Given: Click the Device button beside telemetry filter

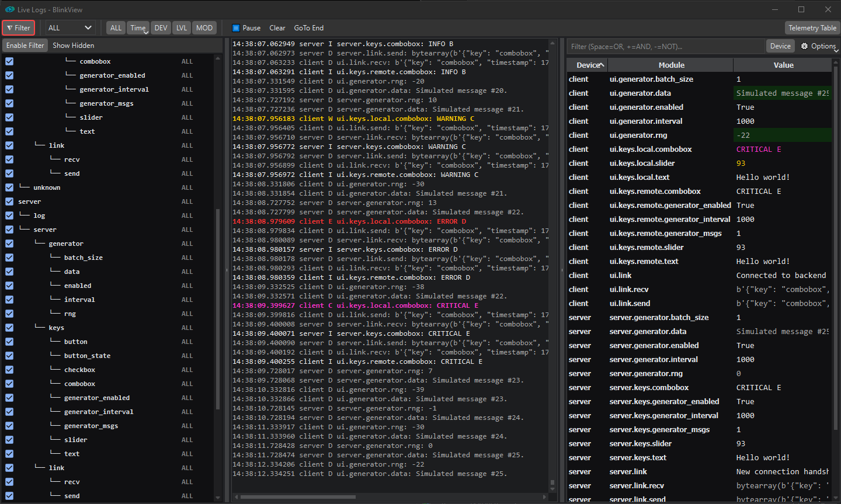Looking at the screenshot, I should pos(780,46).
